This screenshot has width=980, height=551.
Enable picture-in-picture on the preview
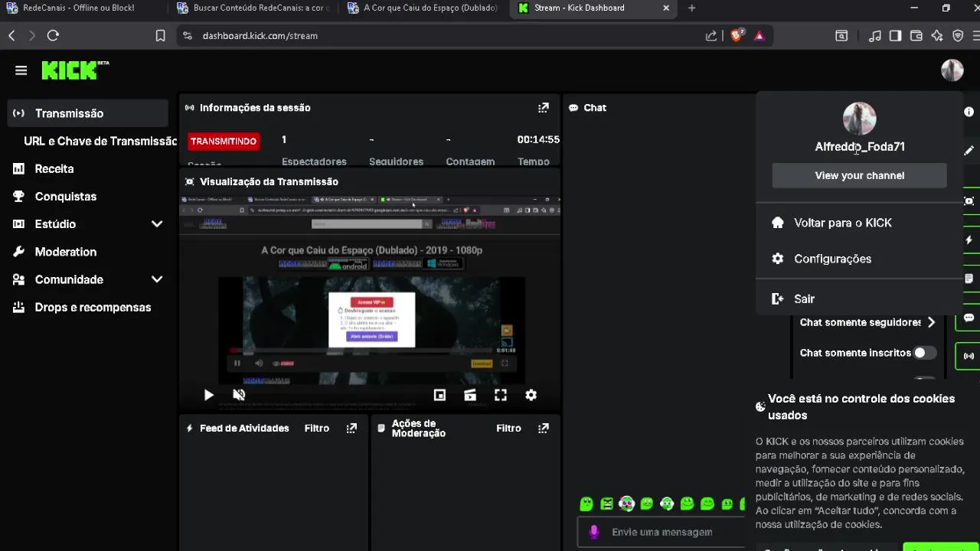point(439,395)
